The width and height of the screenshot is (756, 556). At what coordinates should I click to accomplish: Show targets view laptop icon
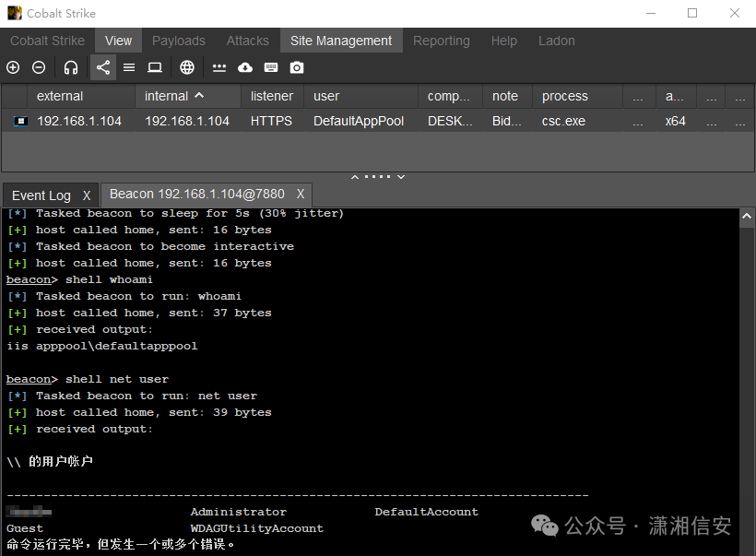click(x=155, y=67)
